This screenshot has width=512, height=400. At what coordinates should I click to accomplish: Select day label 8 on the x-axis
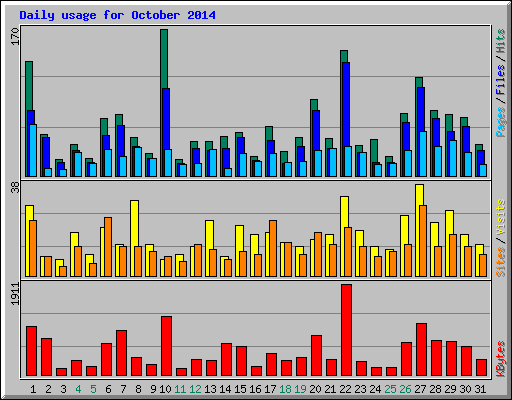click(138, 389)
